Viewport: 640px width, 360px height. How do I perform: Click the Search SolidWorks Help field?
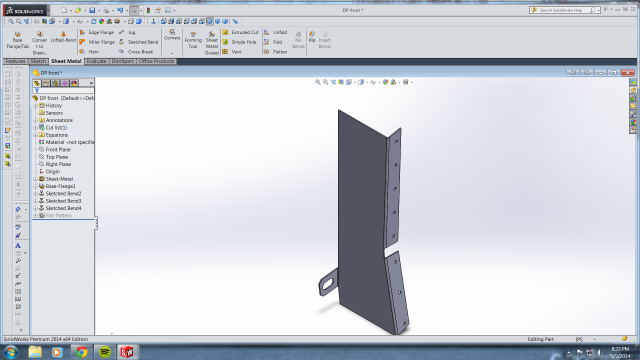(563, 10)
